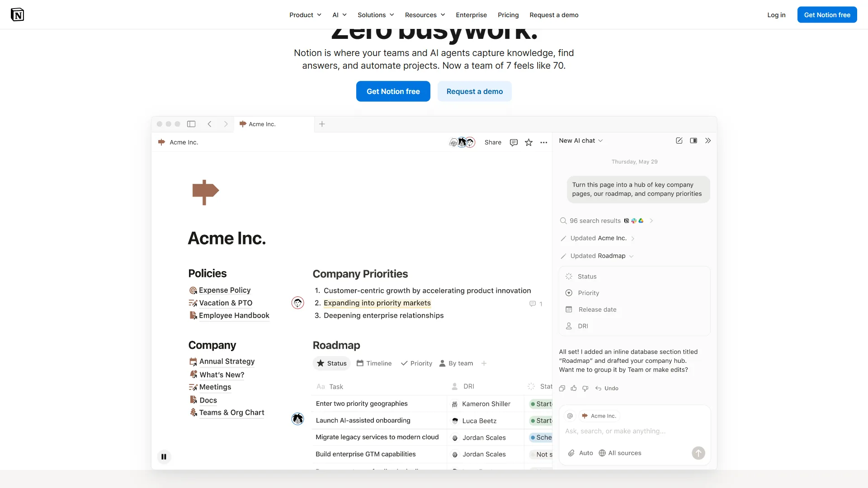Open the Auto model selector
This screenshot has width=868, height=488.
click(x=586, y=453)
